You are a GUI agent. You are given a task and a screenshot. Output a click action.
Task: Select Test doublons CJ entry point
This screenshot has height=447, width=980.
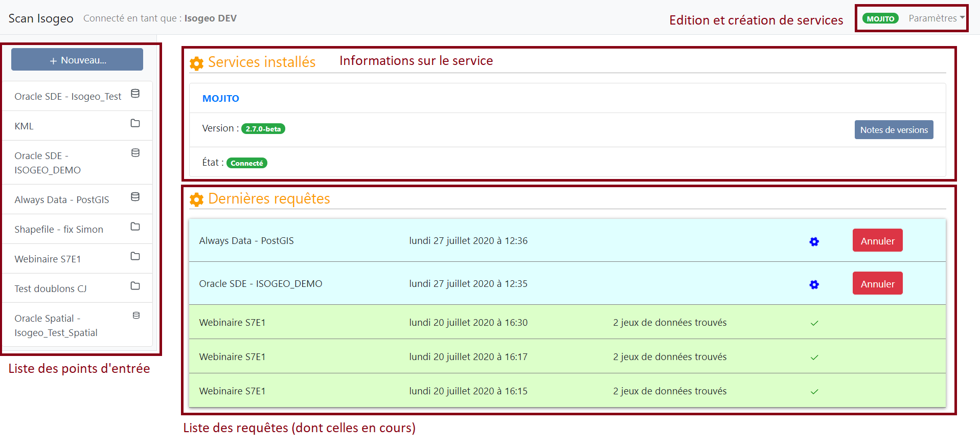[x=77, y=288]
